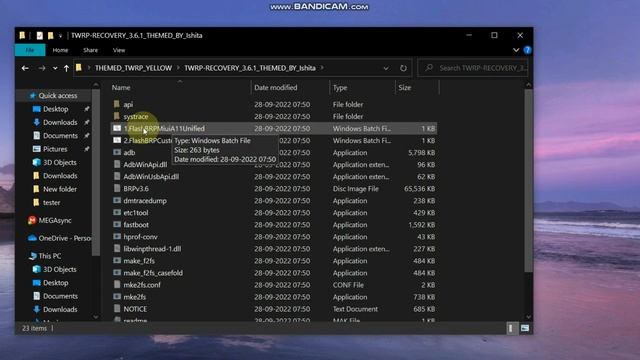The height and width of the screenshot is (360, 640).
Task: Open Customize Quick Access Toolbar dropdown
Action: click(60, 36)
